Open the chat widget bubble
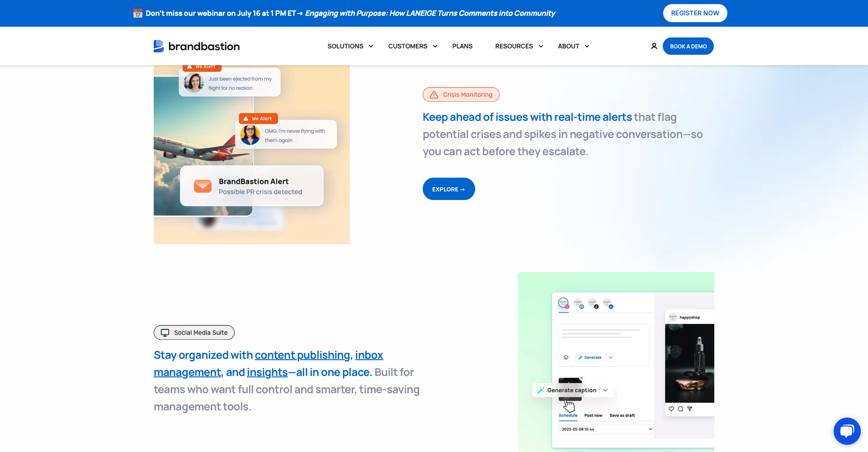 (847, 431)
